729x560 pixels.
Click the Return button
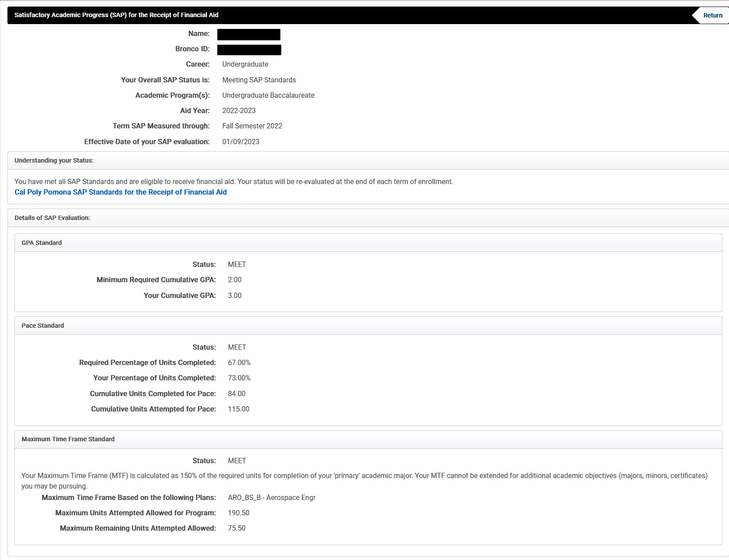point(711,15)
